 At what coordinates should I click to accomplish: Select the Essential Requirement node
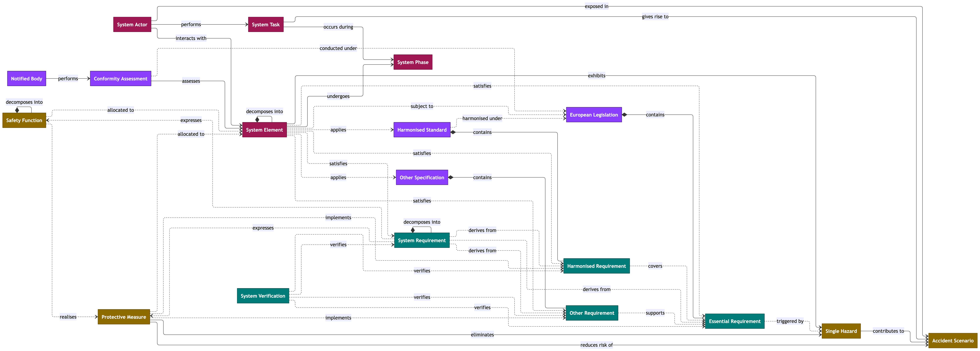click(x=735, y=321)
